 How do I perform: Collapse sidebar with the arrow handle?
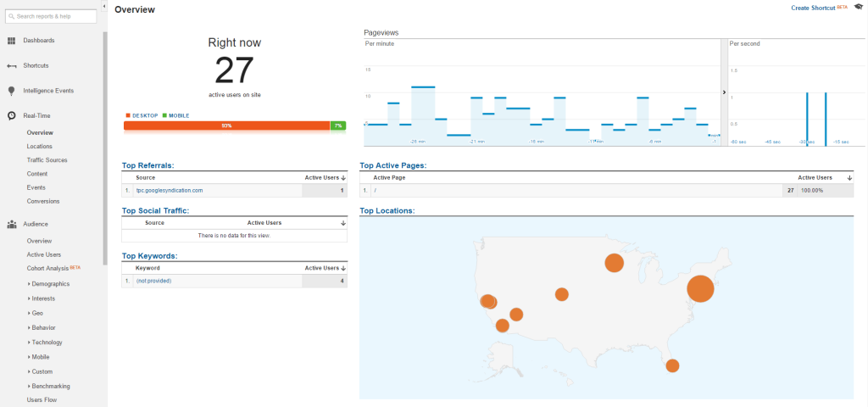[x=104, y=6]
